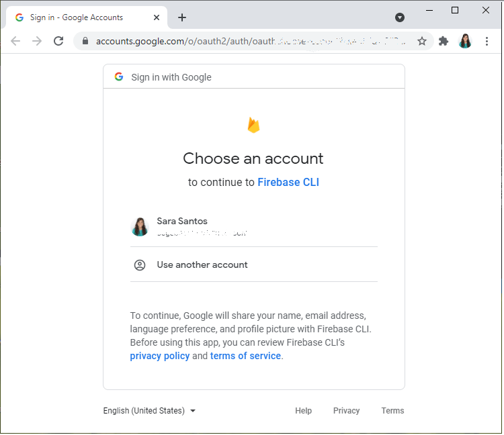Screen dimensions: 504x435
Task: Open Chrome profile avatar in toolbar
Action: pos(465,41)
